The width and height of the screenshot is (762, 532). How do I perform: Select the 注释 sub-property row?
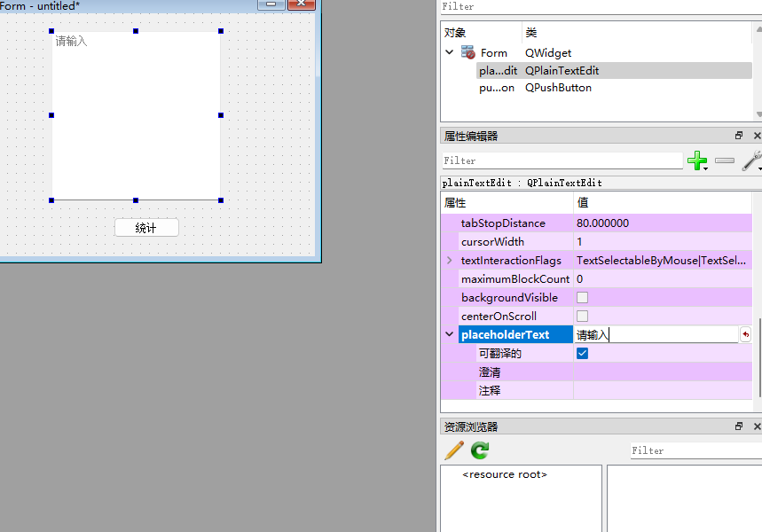(x=596, y=391)
